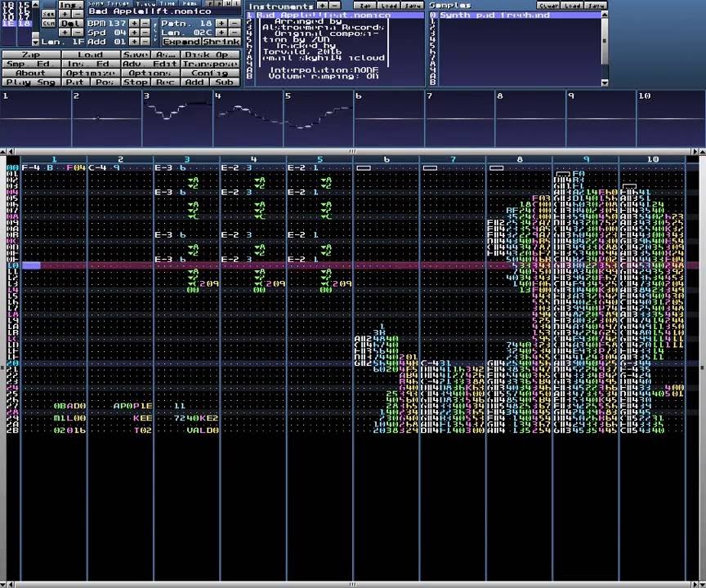Remove a channel with Sub button
Viewport: 706px width, 588px height.
[x=226, y=82]
